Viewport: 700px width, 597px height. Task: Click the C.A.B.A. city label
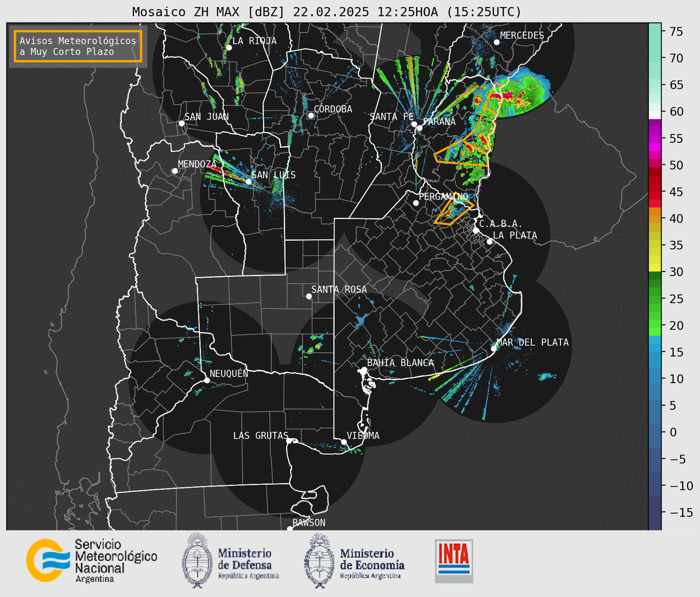pos(501,224)
